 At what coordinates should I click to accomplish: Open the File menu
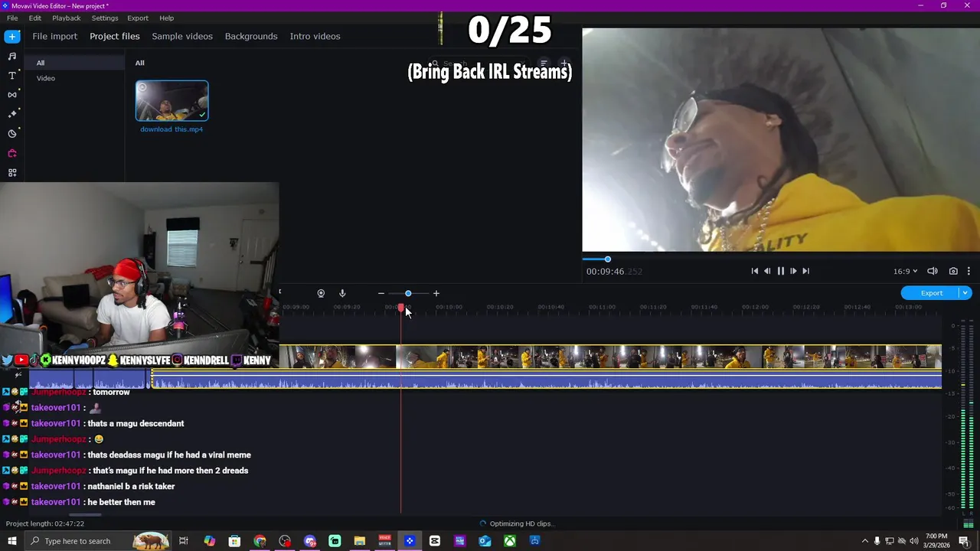12,18
